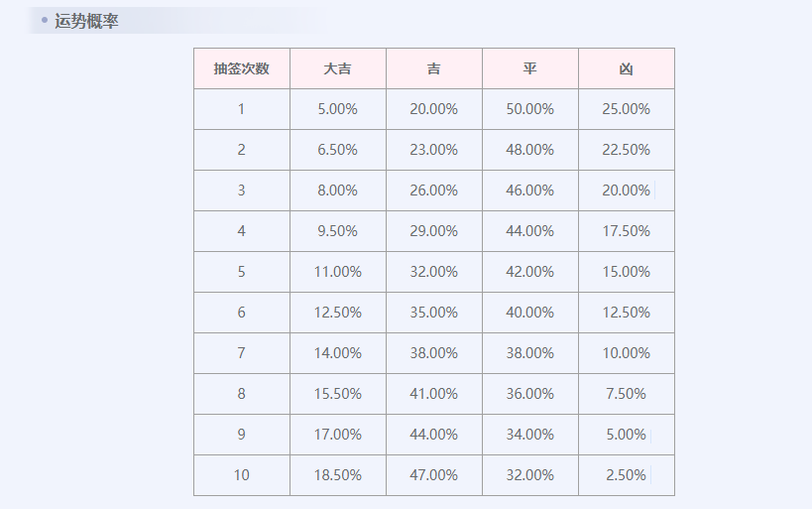Screen dimensions: 812x509
Task: Click the 22.50% cell in row 2
Action: pos(627,150)
